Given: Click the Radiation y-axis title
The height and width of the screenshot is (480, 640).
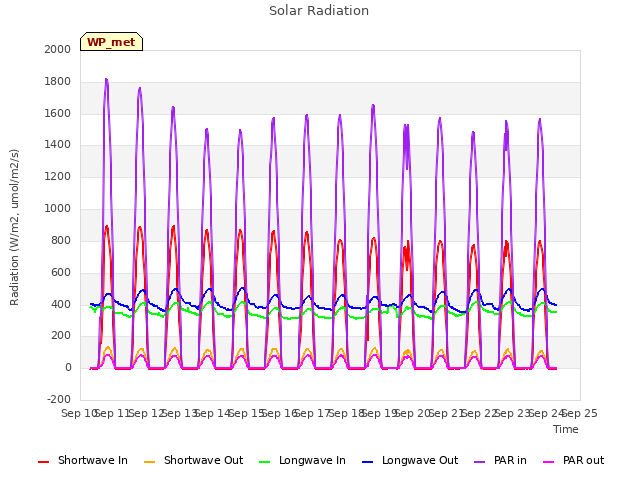Looking at the screenshot, I should (14, 227).
